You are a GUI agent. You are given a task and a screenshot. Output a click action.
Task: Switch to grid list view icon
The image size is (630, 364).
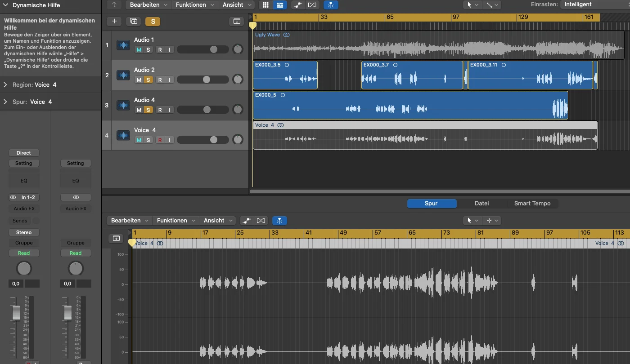[265, 5]
